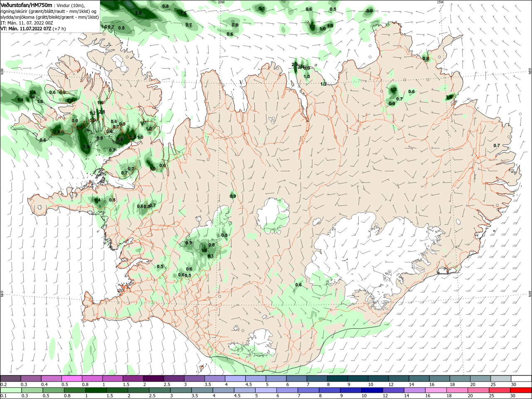532x399 pixels.
Task: Choose the dark teal 8 swatch in top legend row
Action: [x=337, y=379]
